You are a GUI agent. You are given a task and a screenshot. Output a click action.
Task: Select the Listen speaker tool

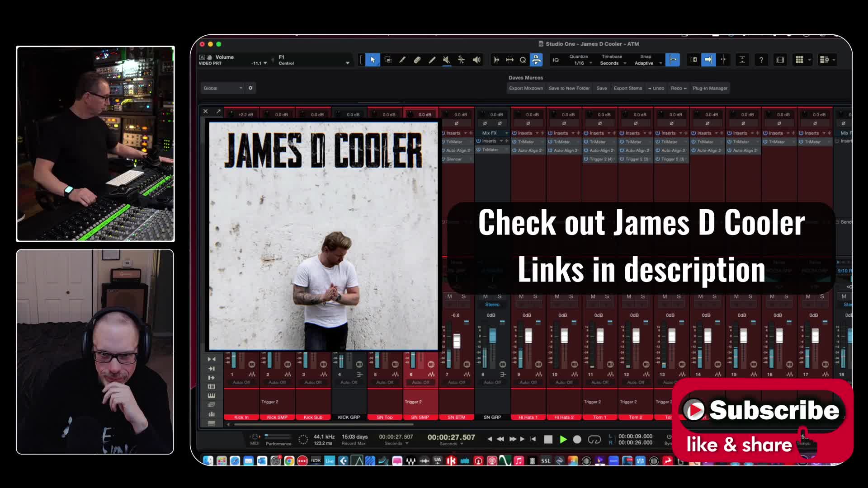476,60
